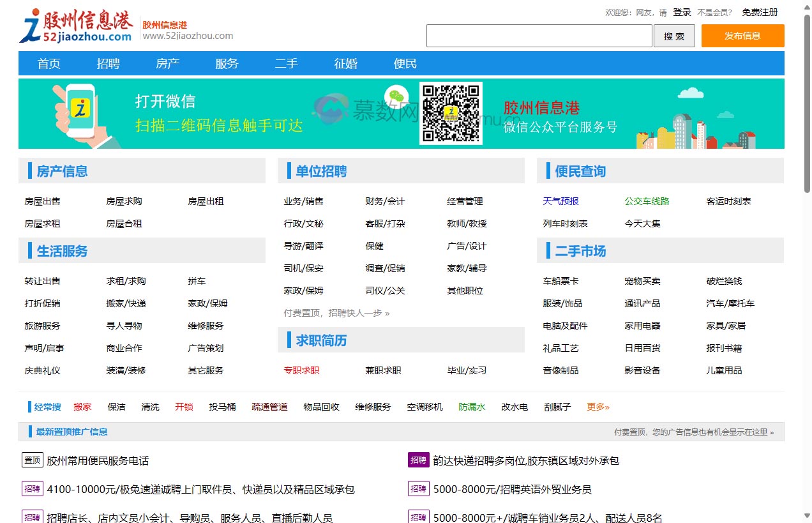Viewport: 812px width, 523px height.
Task: Click the 登录 login link
Action: pos(681,11)
